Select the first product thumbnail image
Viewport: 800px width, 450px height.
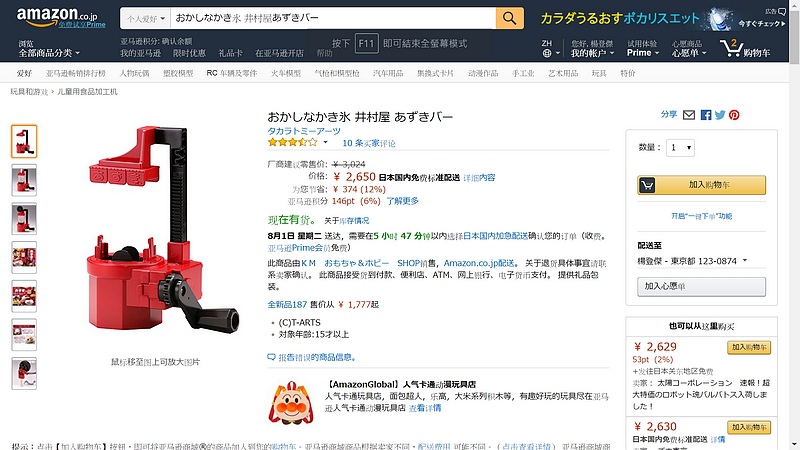coord(24,141)
